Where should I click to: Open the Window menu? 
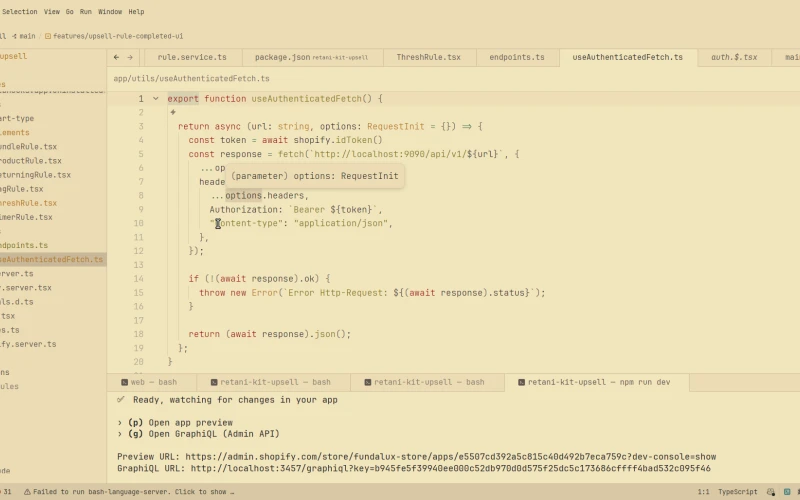click(x=110, y=12)
